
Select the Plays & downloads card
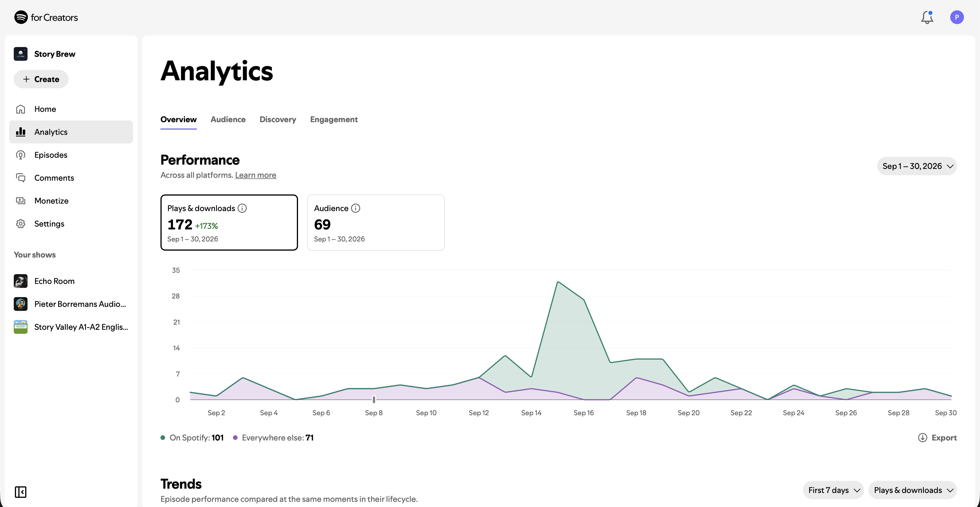click(229, 223)
